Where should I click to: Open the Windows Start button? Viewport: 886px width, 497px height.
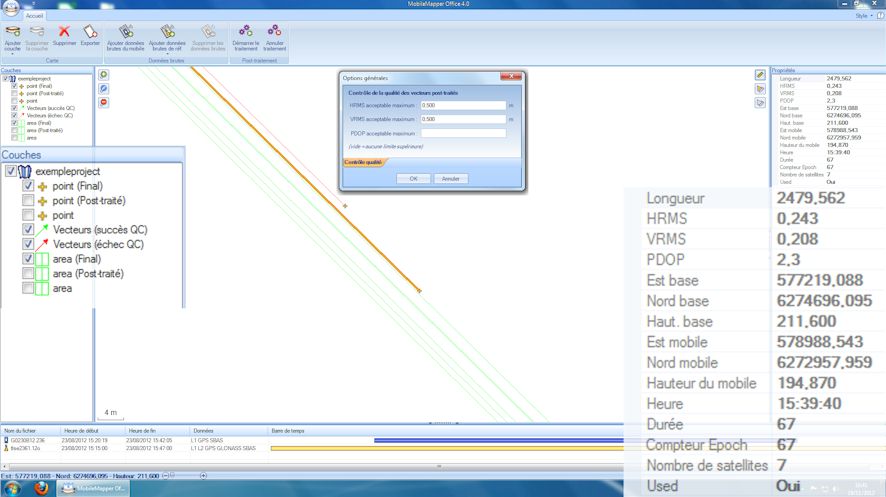(13, 489)
